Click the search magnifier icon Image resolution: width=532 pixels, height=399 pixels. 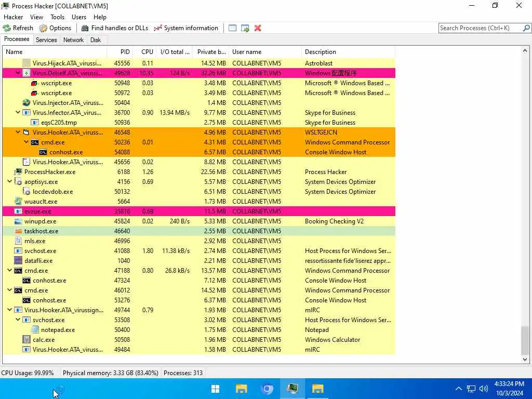coord(526,28)
